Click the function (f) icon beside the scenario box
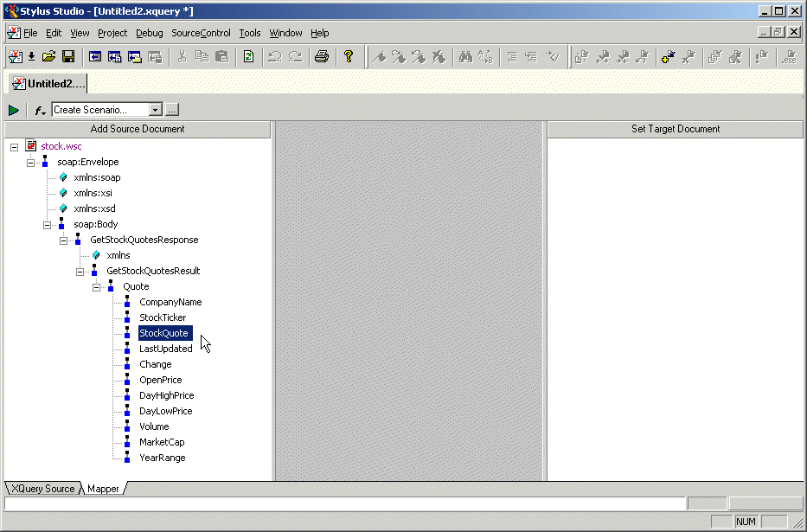 click(40, 110)
